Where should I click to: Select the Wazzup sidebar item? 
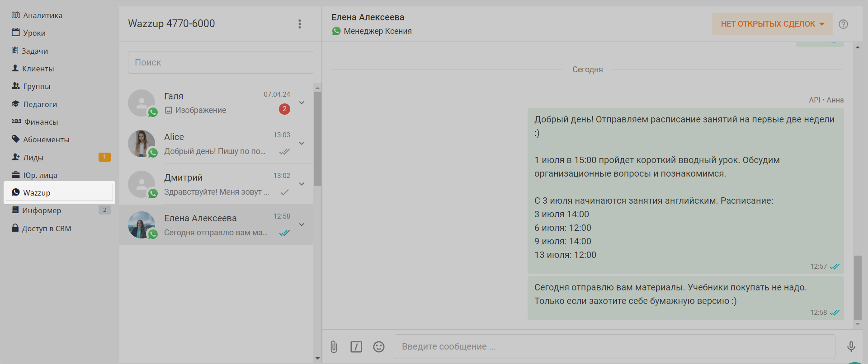click(x=37, y=193)
